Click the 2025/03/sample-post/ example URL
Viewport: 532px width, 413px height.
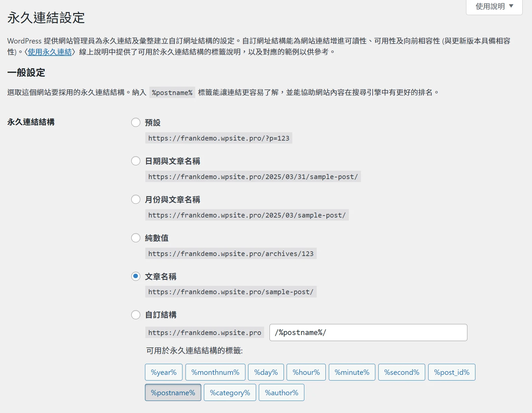(247, 215)
